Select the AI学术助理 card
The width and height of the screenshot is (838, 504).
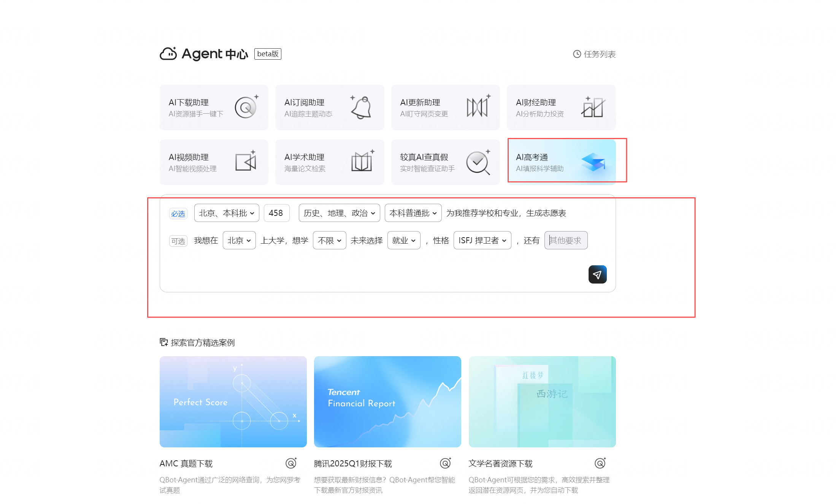coord(330,162)
